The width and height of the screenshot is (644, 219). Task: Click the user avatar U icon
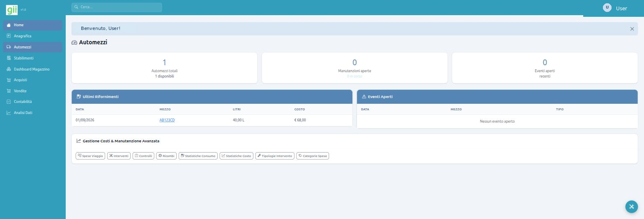point(607,7)
